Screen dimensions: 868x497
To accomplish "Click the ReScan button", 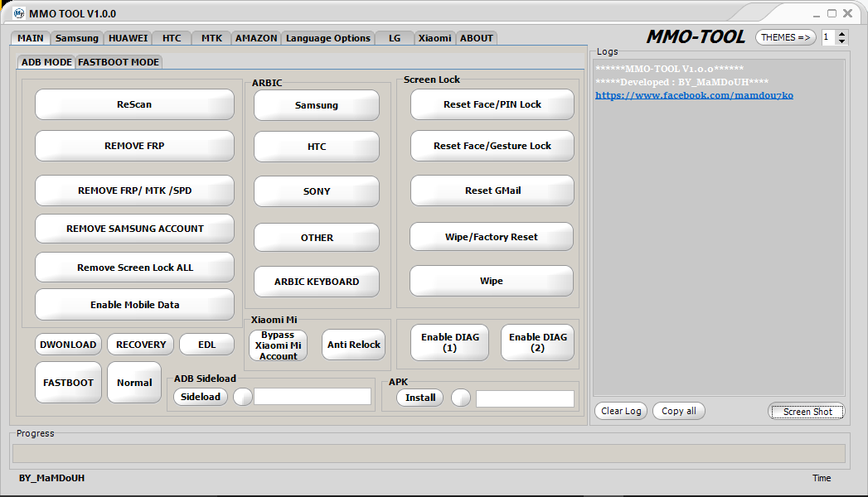I will pos(134,104).
